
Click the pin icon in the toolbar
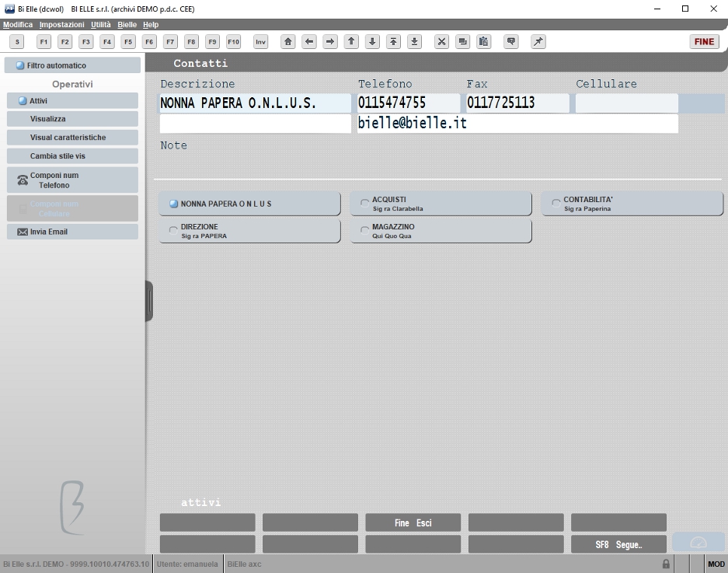click(538, 42)
